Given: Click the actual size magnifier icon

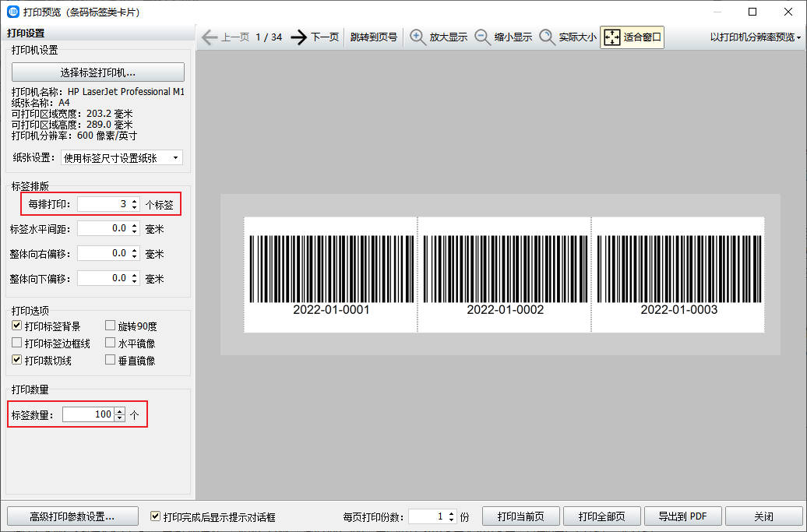Looking at the screenshot, I should (547, 37).
